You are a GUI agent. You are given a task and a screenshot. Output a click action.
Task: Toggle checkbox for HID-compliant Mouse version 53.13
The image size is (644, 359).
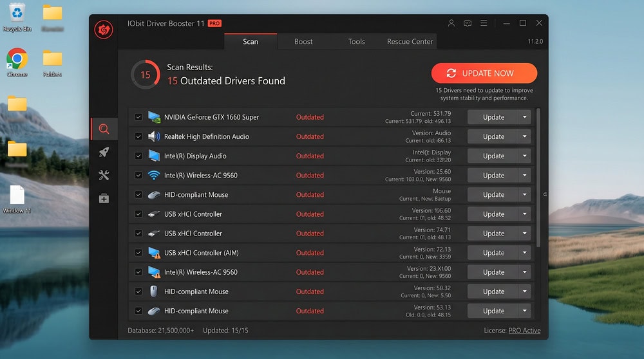tap(138, 311)
